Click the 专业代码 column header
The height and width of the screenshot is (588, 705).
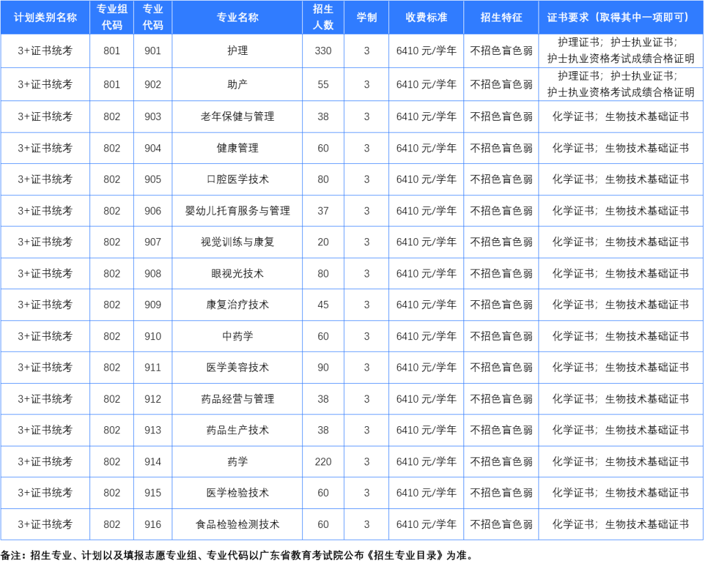click(x=152, y=18)
